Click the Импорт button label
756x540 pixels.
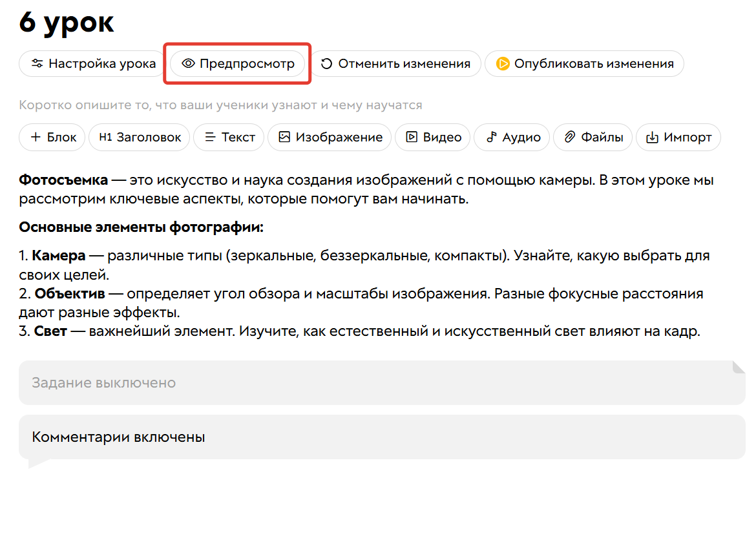(x=688, y=138)
